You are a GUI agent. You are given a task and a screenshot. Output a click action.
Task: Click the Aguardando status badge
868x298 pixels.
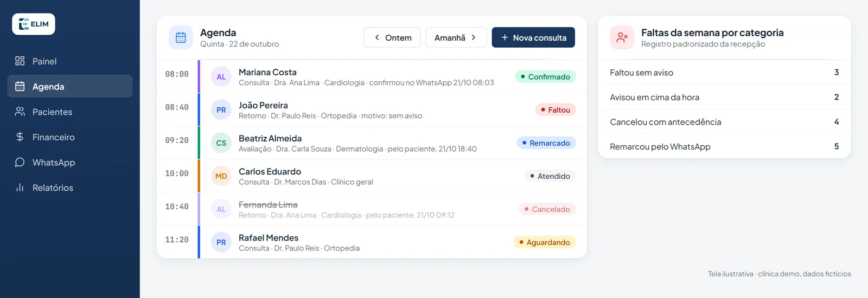click(545, 242)
